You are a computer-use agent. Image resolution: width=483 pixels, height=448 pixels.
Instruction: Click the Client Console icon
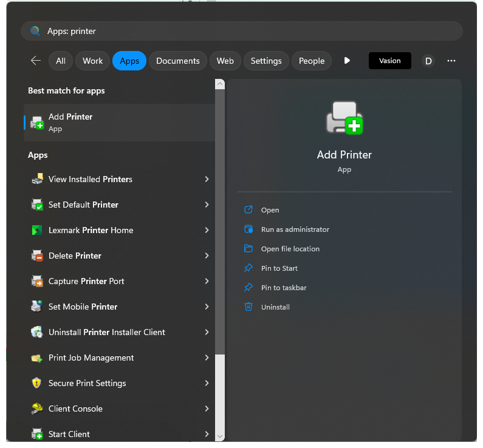pos(37,409)
